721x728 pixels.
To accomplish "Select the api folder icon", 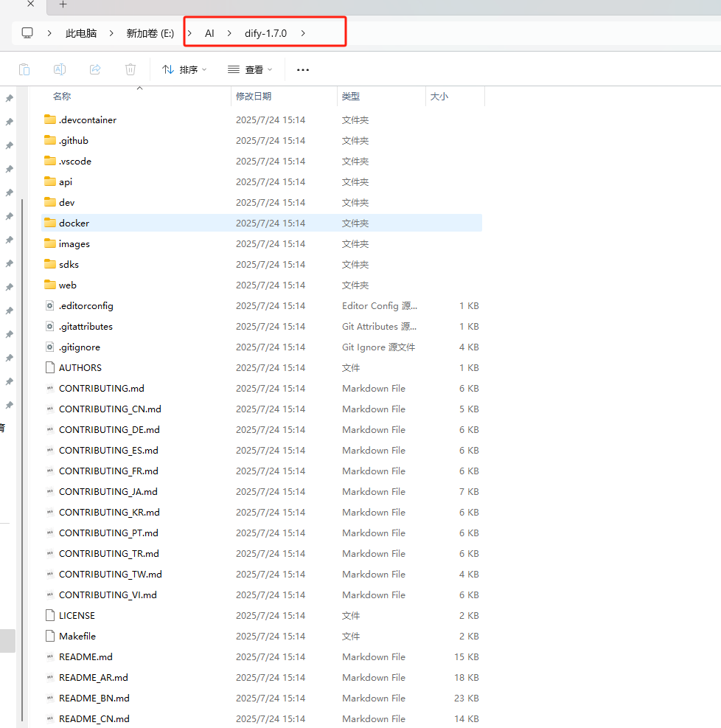I will [50, 181].
